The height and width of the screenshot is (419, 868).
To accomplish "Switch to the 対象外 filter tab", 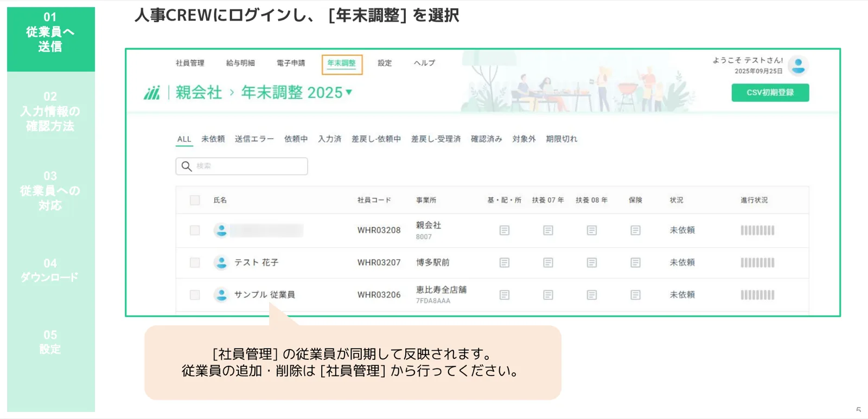I will (x=524, y=139).
